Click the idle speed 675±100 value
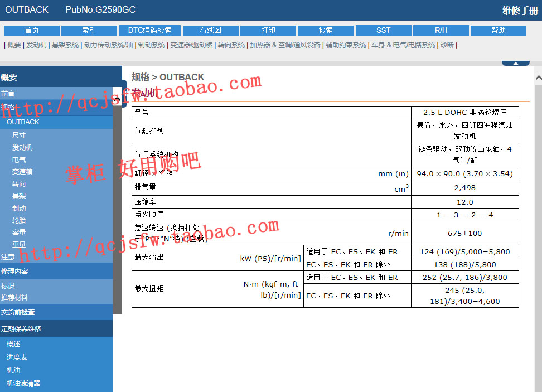The height and width of the screenshot is (392, 542). tap(465, 233)
